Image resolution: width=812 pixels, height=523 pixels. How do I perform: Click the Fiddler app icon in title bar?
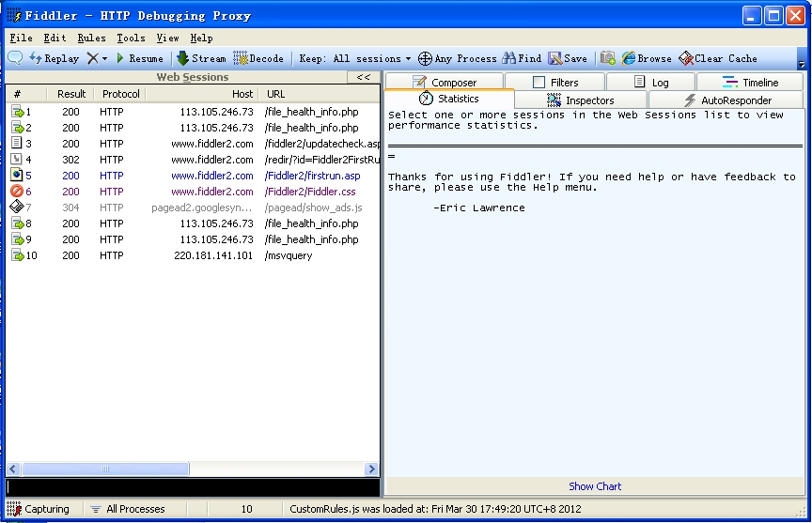(x=13, y=15)
